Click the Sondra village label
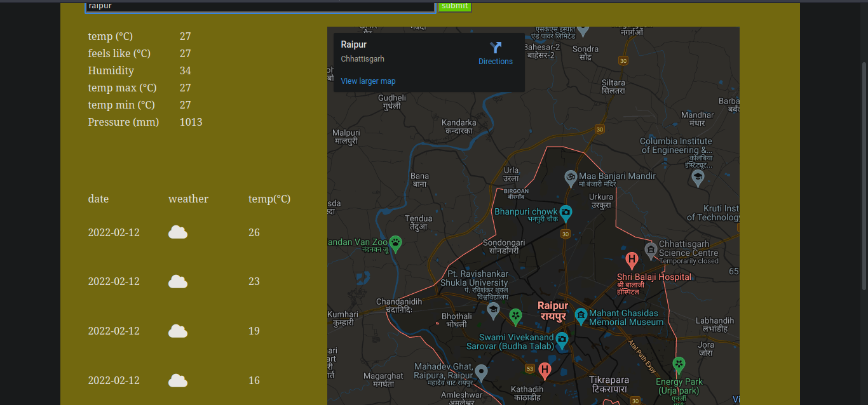This screenshot has height=405, width=868. [586, 53]
